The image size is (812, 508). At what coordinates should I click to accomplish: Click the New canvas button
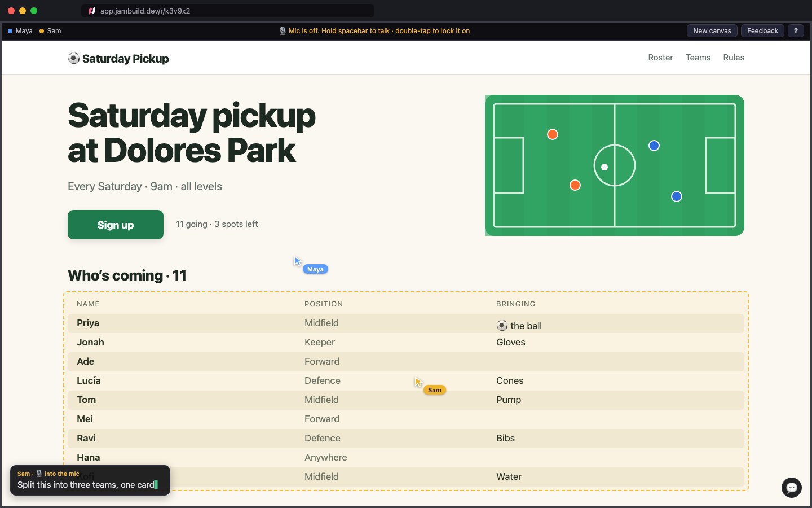pos(712,31)
